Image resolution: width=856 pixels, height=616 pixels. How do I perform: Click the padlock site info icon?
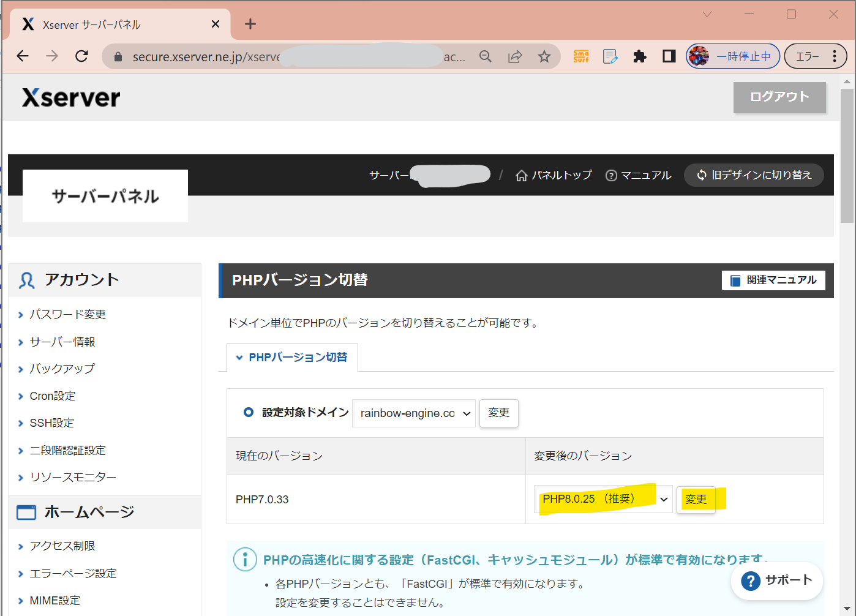(118, 57)
